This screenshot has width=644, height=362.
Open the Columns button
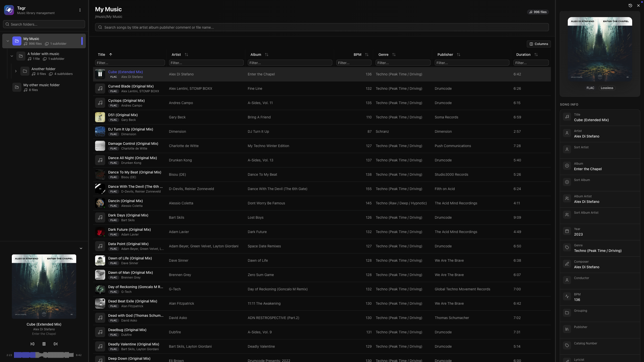[x=539, y=44]
